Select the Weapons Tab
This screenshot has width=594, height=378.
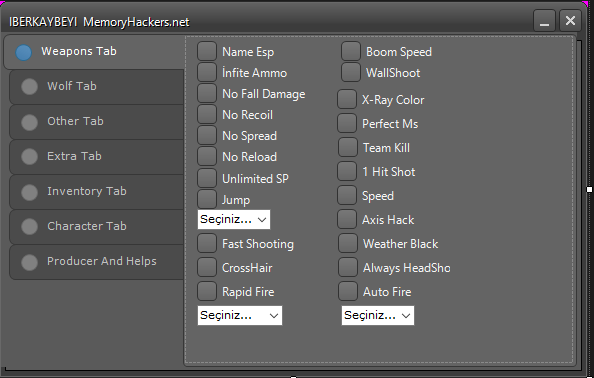click(95, 52)
